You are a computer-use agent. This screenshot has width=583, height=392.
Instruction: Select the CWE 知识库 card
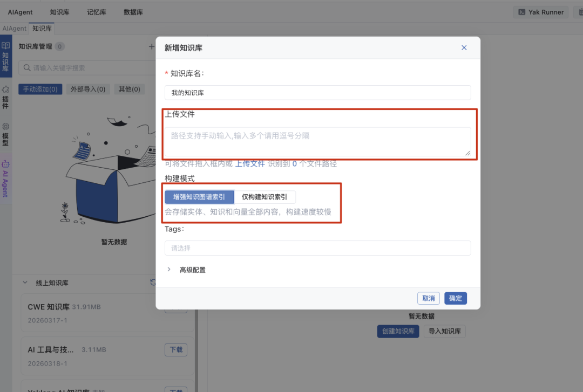pos(107,313)
